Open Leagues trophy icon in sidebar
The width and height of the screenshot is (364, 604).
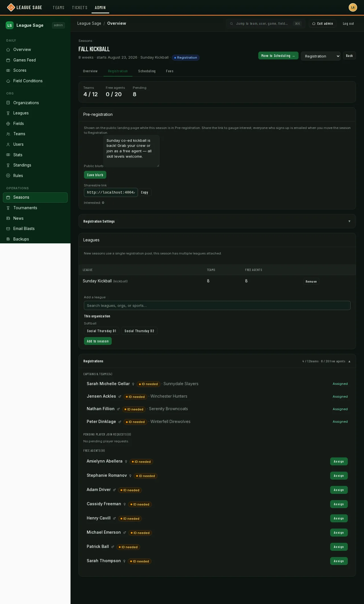8,113
